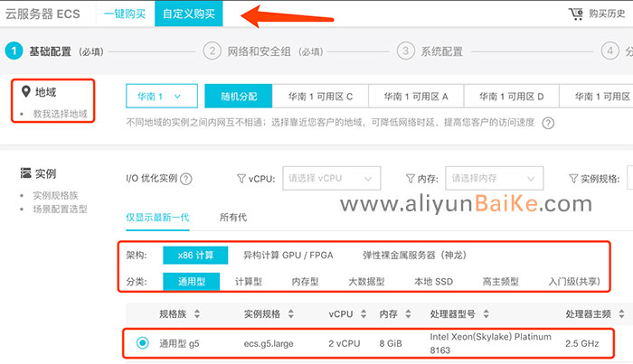Click help icon after region description text
Screen dimensions: 633x364
click(x=548, y=123)
